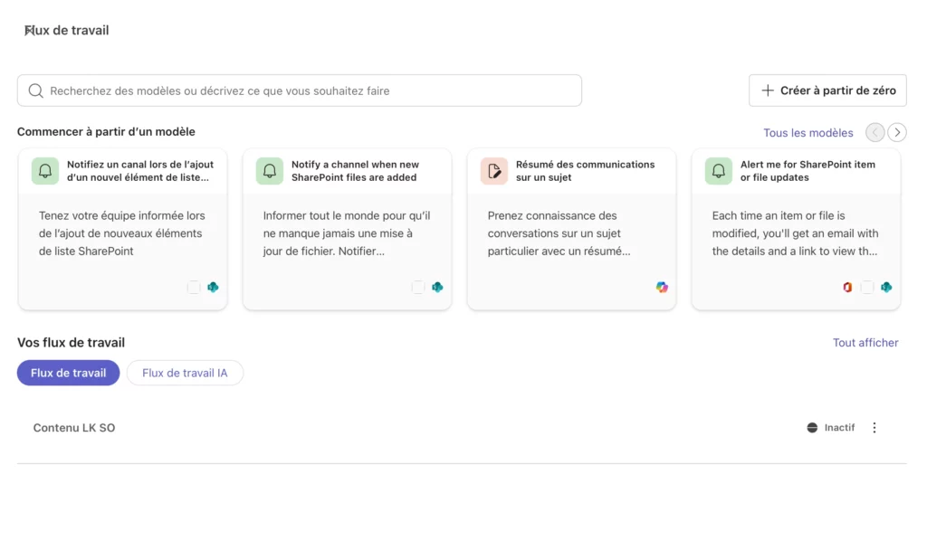
Task: Open the three-dot menu for Contenu LK SO
Action: coord(874,427)
